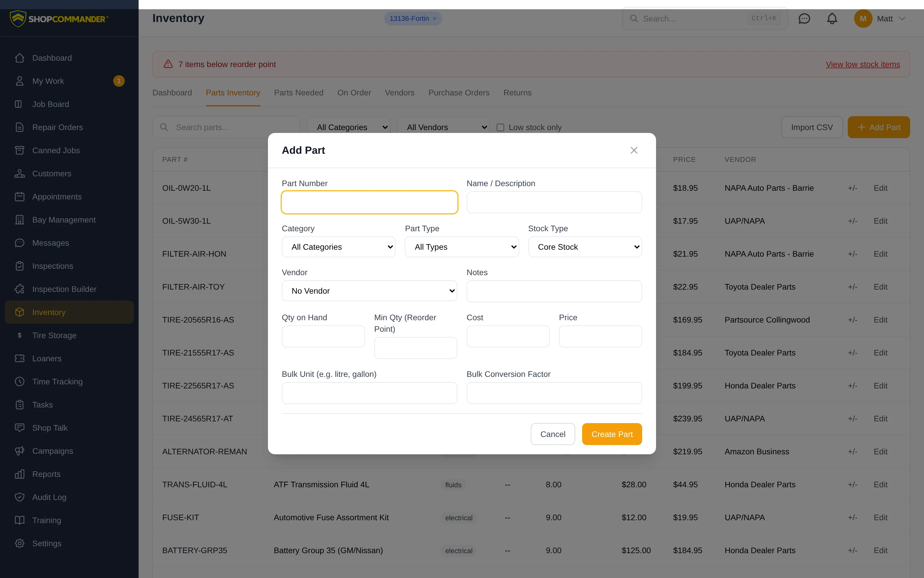Click the Price input field
The image size is (924, 578).
tap(600, 336)
